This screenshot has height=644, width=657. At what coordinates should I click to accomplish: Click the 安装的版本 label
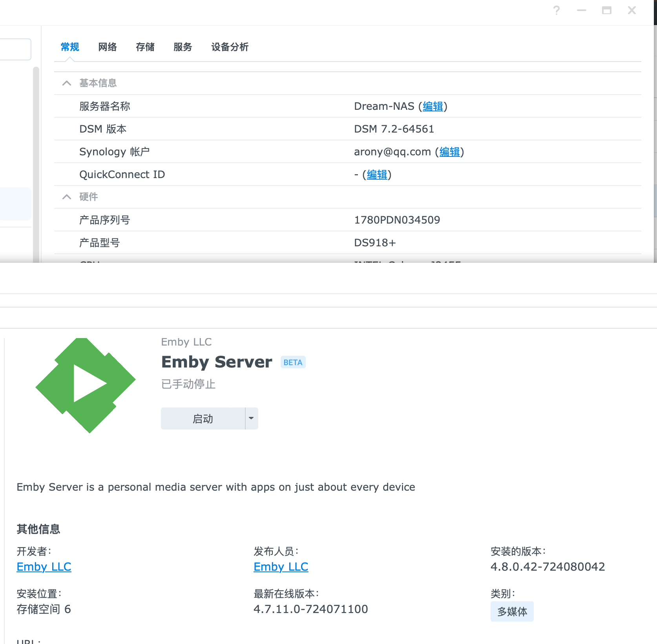[x=518, y=551]
